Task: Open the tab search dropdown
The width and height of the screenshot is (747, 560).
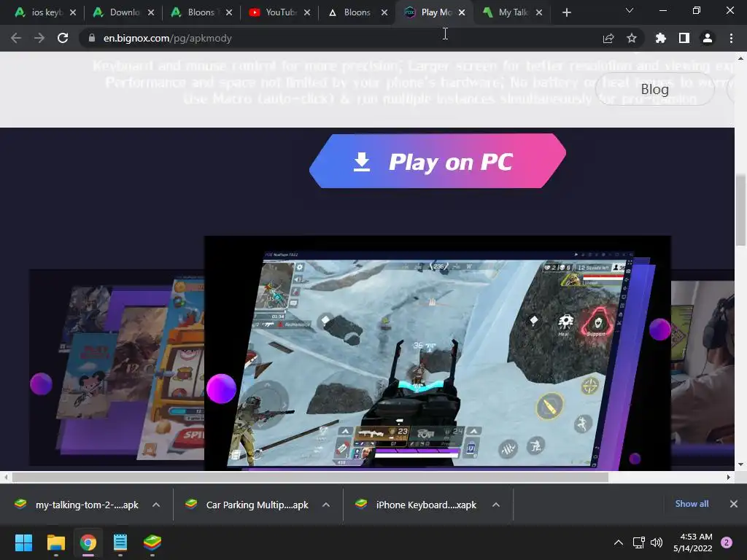Action: 630,10
